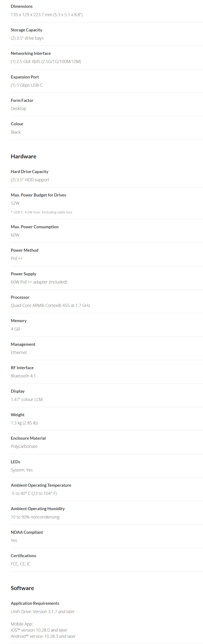The width and height of the screenshot is (203, 644).
Task: Click the Colour value Black
Action: (16, 132)
